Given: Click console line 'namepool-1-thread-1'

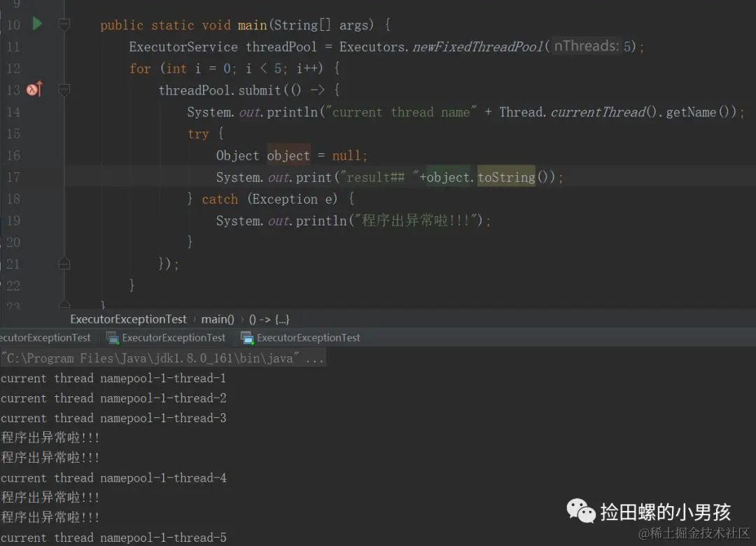Looking at the screenshot, I should pos(113,378).
